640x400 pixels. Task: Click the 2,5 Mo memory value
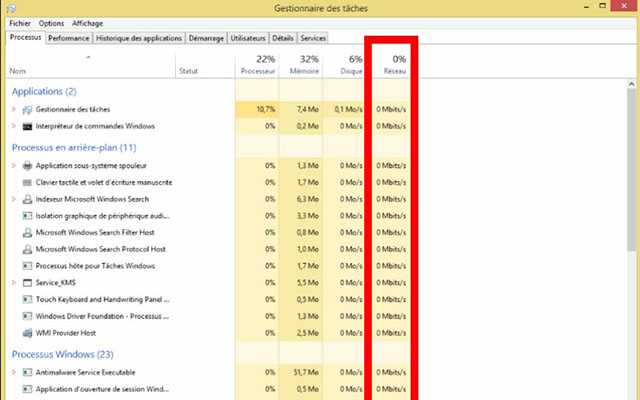click(x=308, y=333)
